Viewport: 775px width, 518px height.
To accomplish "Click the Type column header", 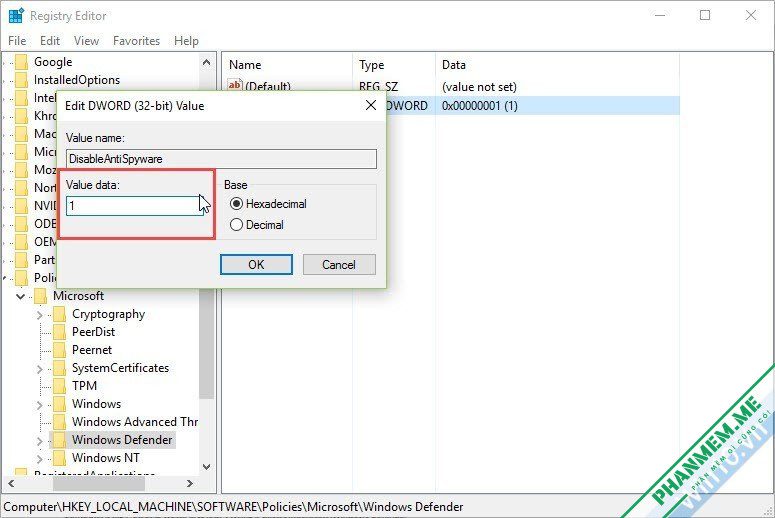I will coord(372,65).
